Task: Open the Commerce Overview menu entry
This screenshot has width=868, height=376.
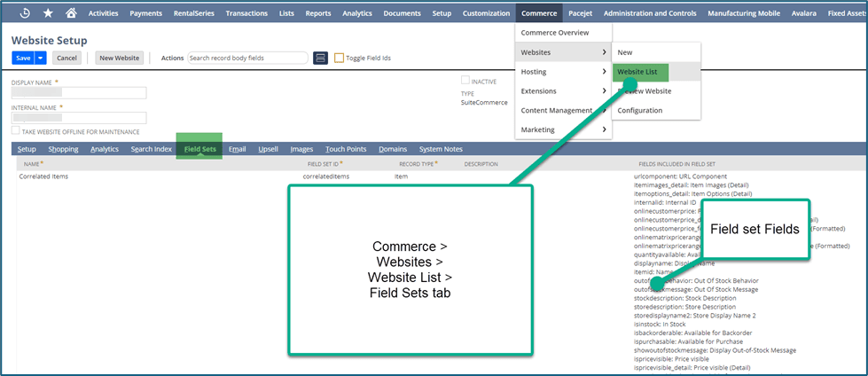Action: 563,33
